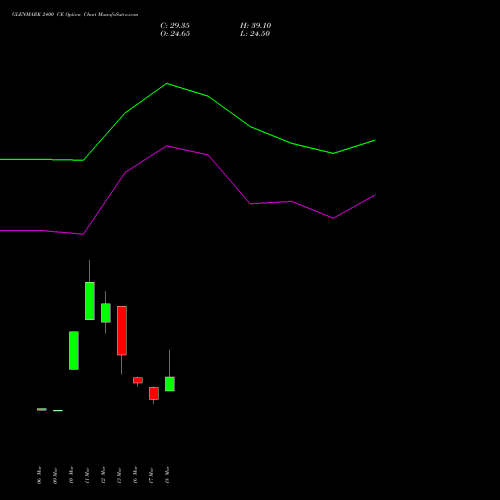The image size is (500, 500).
Task: Click the small red candle for 16 Mar
Action: pyautogui.click(x=138, y=380)
